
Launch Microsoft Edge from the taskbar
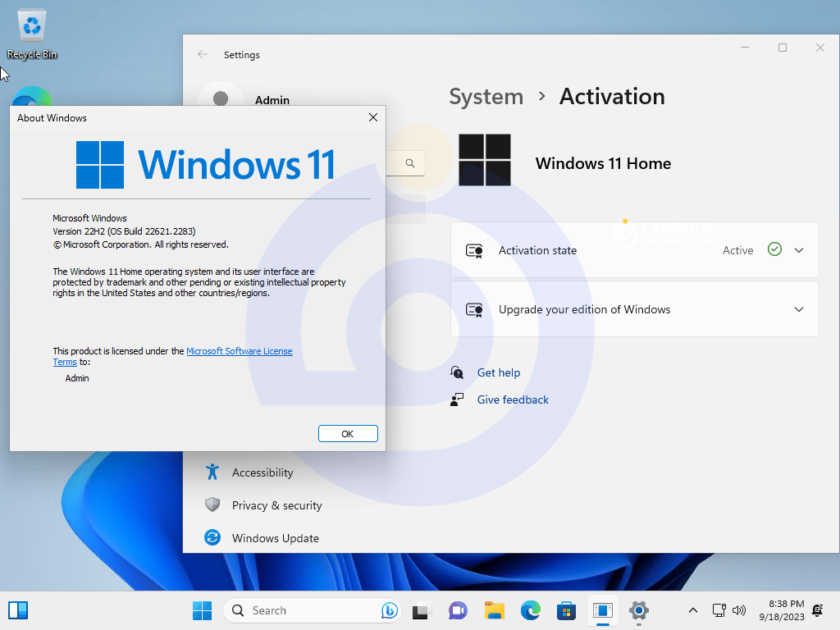tap(531, 610)
